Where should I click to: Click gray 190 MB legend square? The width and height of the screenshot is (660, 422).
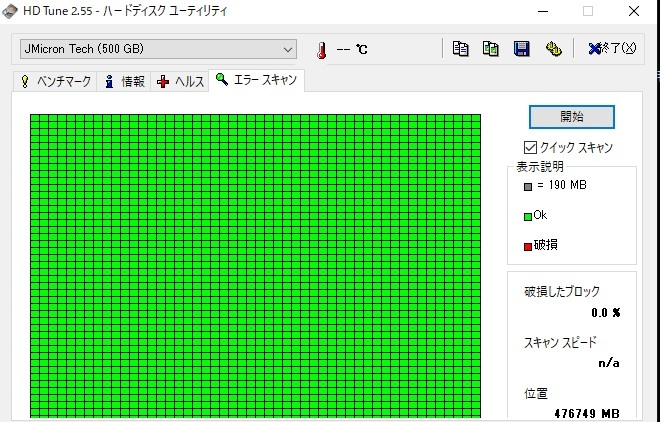528,187
